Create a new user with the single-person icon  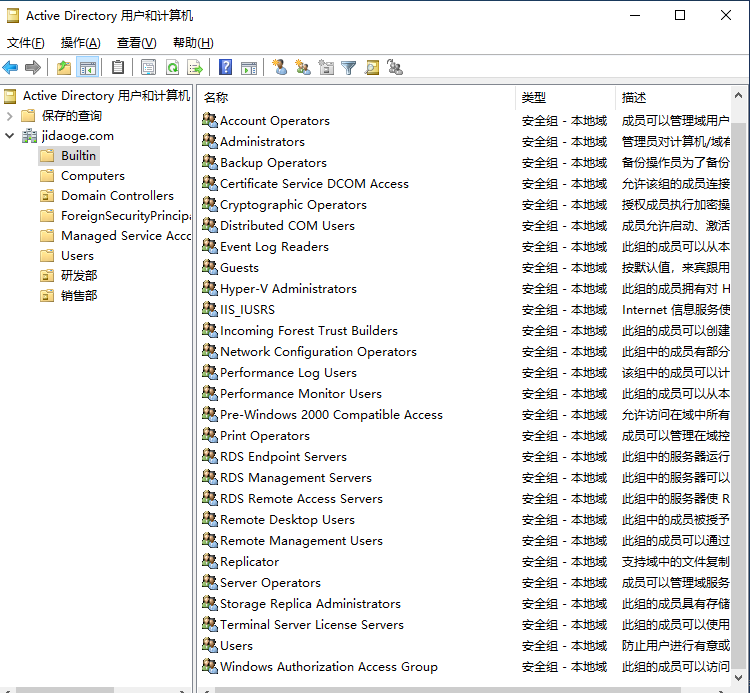point(279,67)
